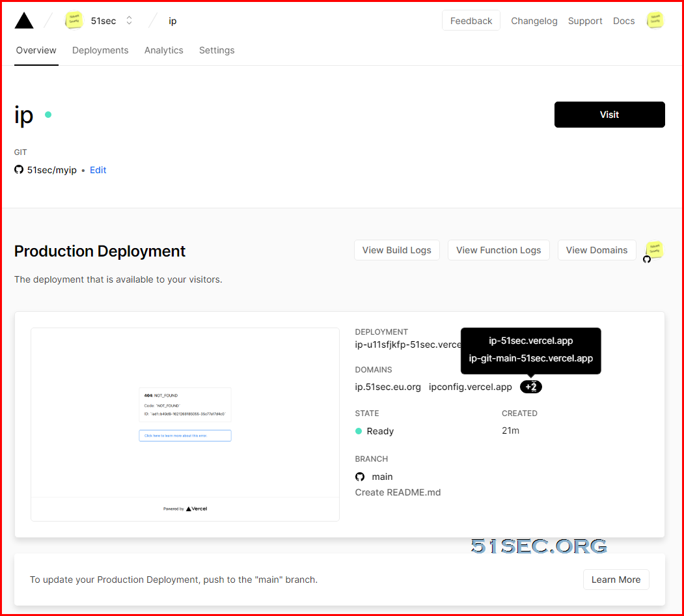Open the main branch link
684x616 pixels.
382,477
